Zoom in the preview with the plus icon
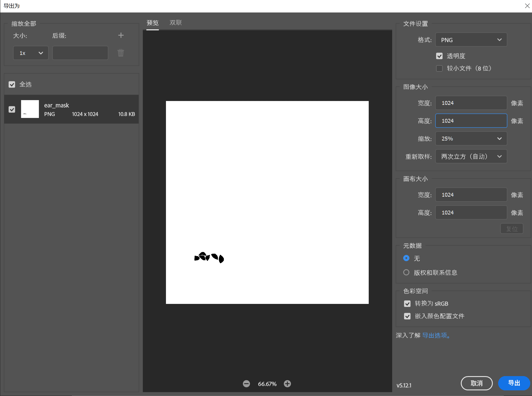The height and width of the screenshot is (396, 532). point(287,384)
